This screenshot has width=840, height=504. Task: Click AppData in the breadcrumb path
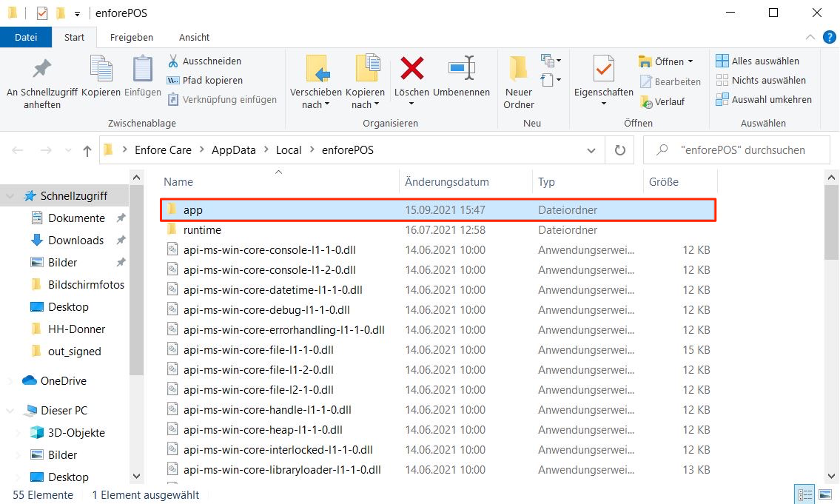(234, 150)
